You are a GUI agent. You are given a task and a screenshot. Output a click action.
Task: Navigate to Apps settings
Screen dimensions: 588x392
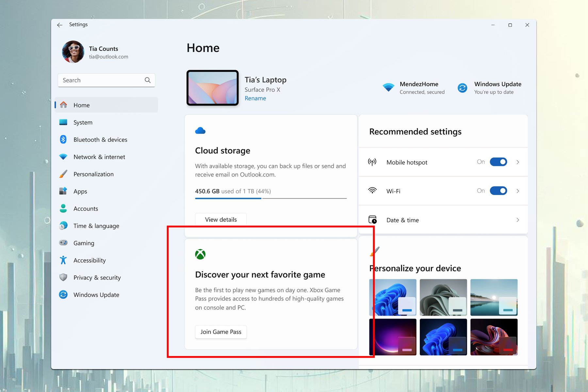click(x=106, y=191)
